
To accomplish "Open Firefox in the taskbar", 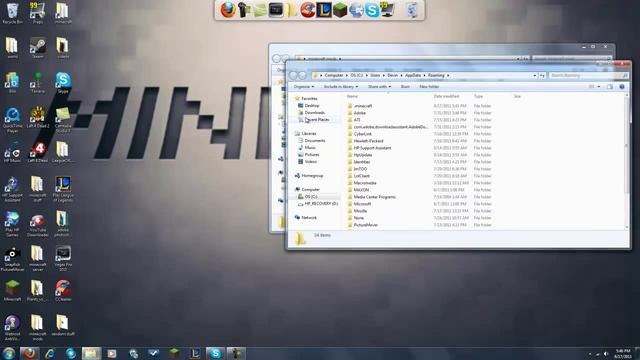I will 29,353.
